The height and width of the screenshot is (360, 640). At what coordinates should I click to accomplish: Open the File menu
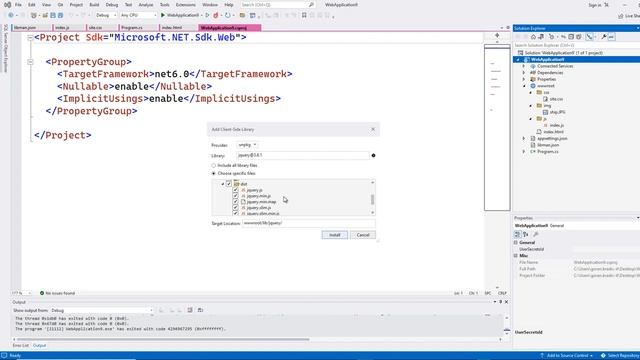(18, 5)
